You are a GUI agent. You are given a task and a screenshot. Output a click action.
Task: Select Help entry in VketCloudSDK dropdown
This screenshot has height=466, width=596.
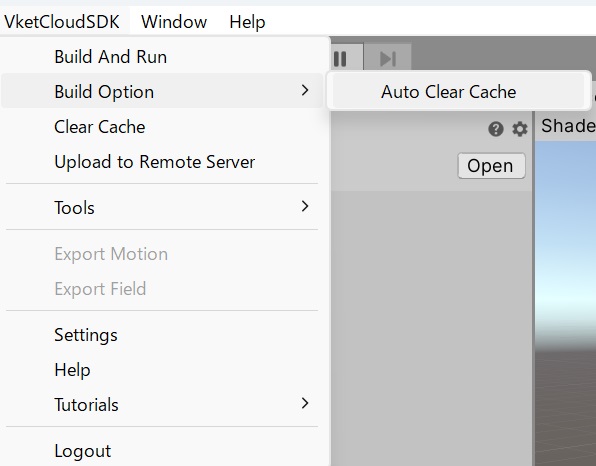point(162,370)
